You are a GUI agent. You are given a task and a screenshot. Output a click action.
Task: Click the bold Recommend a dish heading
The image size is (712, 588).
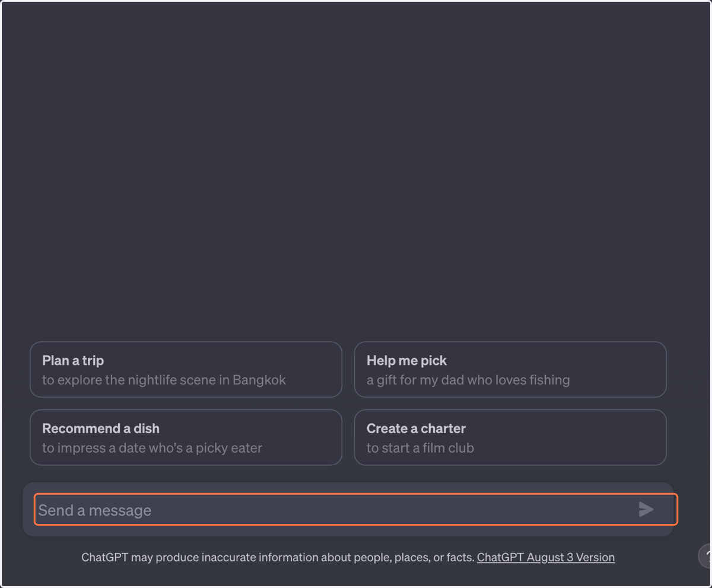(101, 428)
